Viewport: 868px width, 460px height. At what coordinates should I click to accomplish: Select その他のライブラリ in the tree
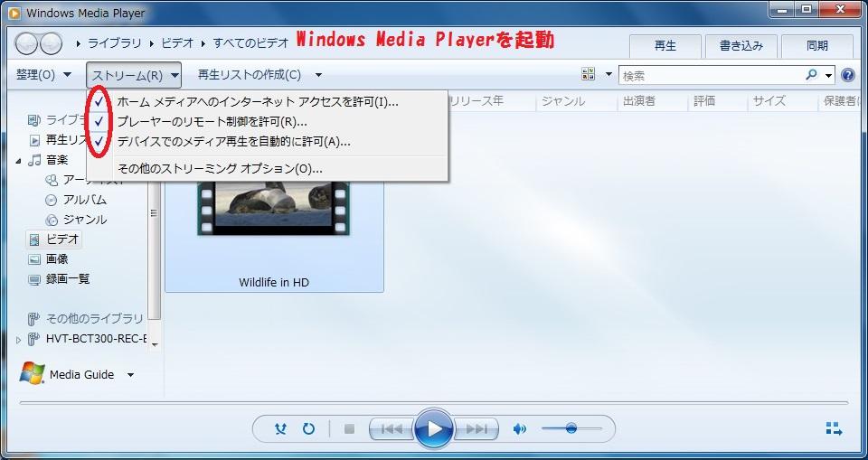tap(95, 319)
